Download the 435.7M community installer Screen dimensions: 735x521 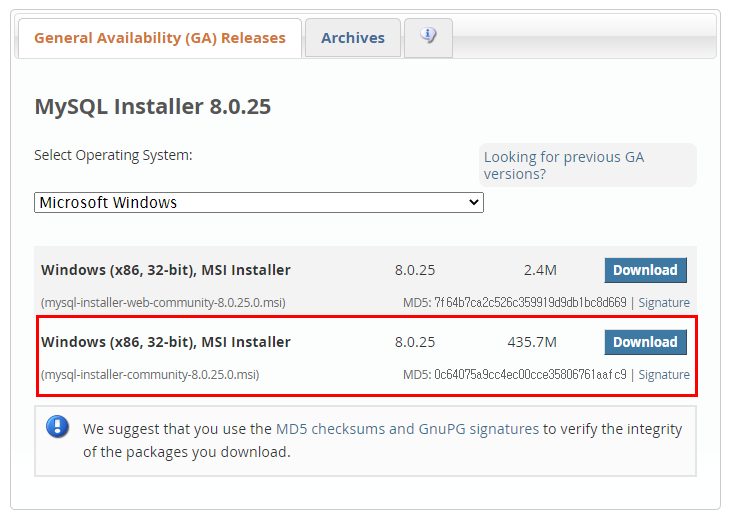(645, 342)
